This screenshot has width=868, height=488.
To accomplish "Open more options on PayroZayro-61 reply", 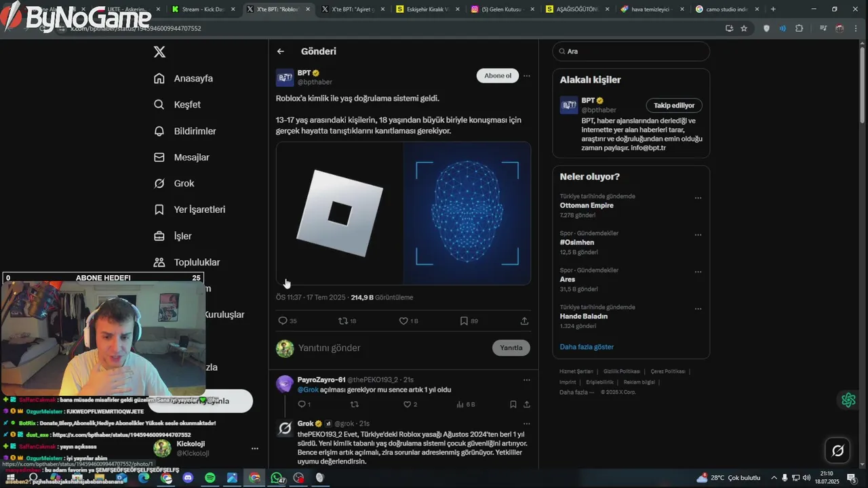I will [x=527, y=380].
